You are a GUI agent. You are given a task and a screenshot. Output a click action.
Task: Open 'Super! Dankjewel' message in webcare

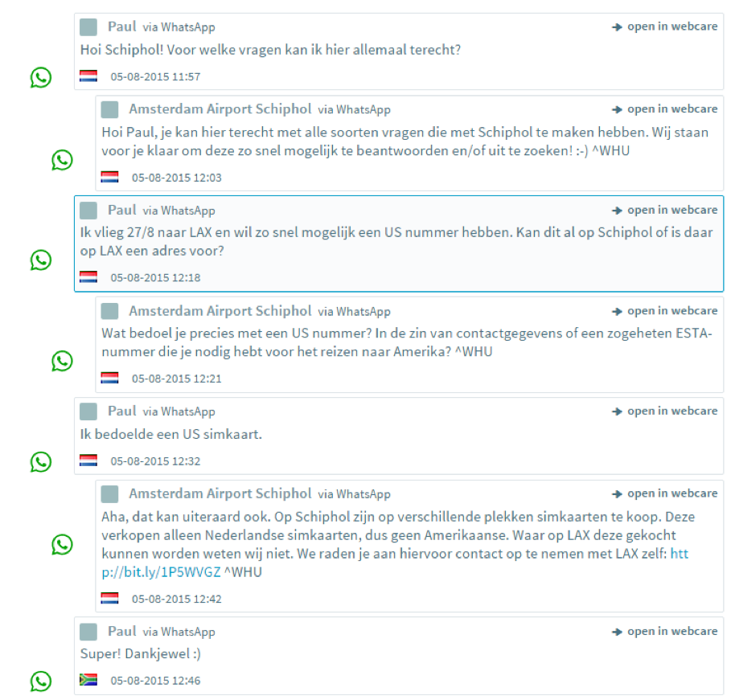pos(665,632)
